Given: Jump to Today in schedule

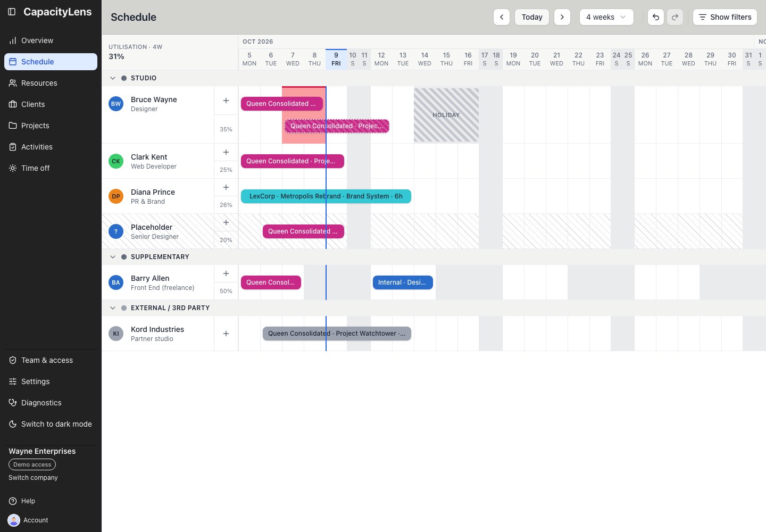Looking at the screenshot, I should [x=532, y=17].
